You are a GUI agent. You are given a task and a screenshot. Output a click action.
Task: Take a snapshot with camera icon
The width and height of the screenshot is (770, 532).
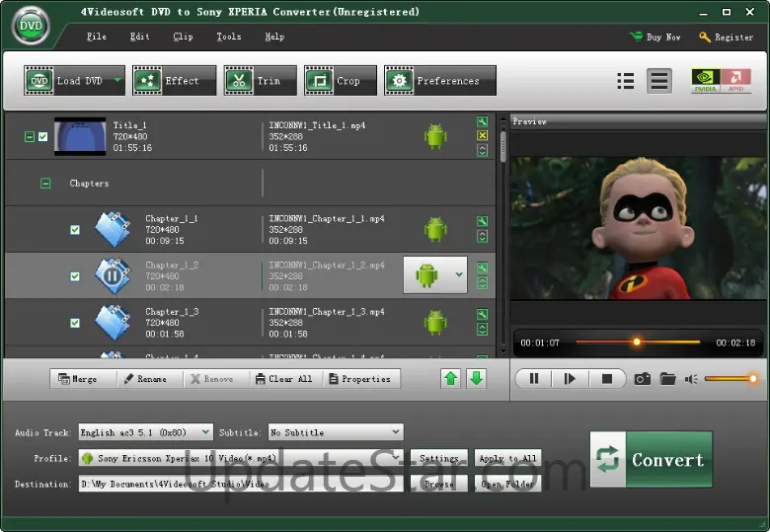click(x=643, y=378)
